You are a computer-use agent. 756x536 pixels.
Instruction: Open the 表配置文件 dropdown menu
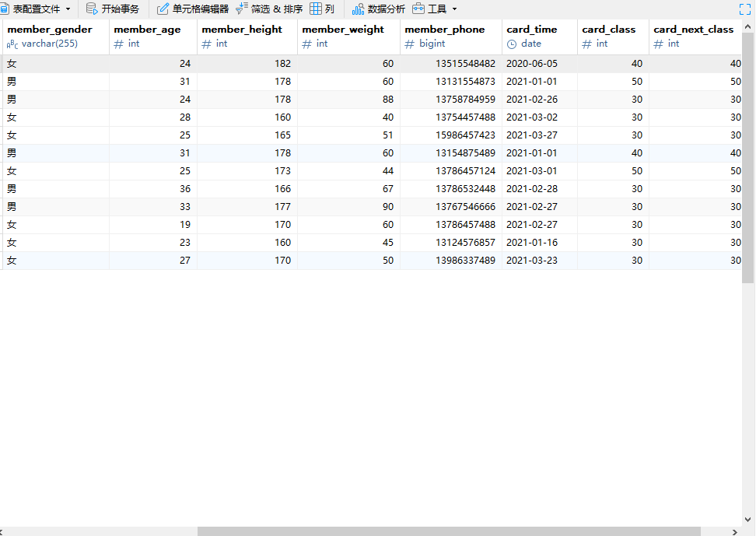(x=35, y=9)
